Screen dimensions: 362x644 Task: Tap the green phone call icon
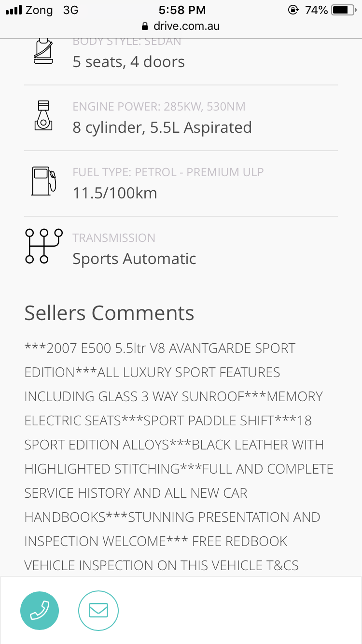click(40, 611)
